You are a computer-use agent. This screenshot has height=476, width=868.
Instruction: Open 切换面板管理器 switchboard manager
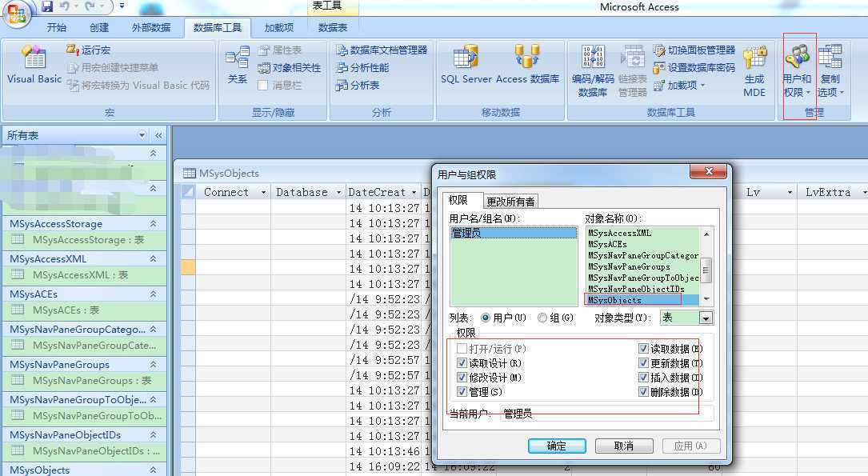pos(694,50)
